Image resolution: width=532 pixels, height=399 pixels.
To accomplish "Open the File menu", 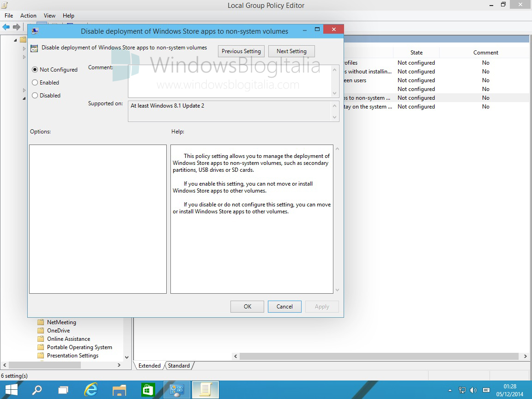I will (x=9, y=16).
